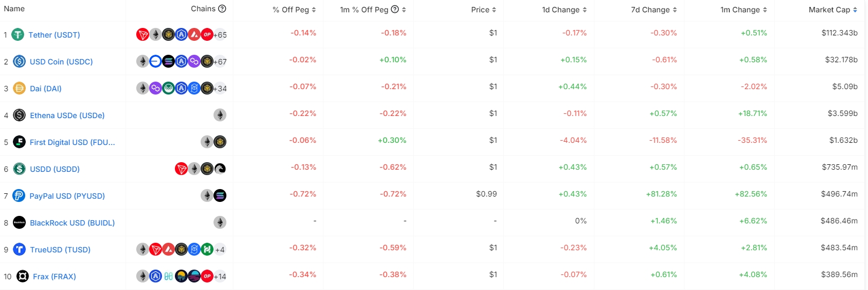The height and width of the screenshot is (290, 868).
Task: Click the Chains column help icon
Action: (x=222, y=9)
